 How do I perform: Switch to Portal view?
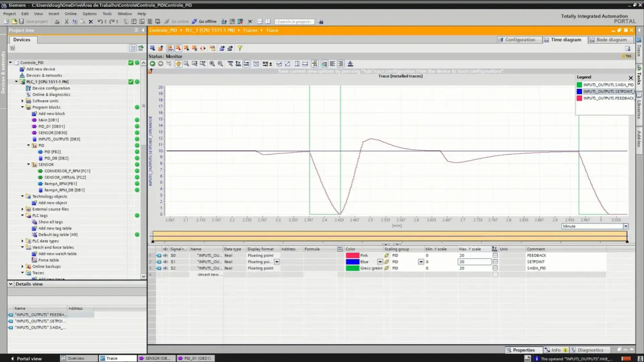pyautogui.click(x=26, y=358)
